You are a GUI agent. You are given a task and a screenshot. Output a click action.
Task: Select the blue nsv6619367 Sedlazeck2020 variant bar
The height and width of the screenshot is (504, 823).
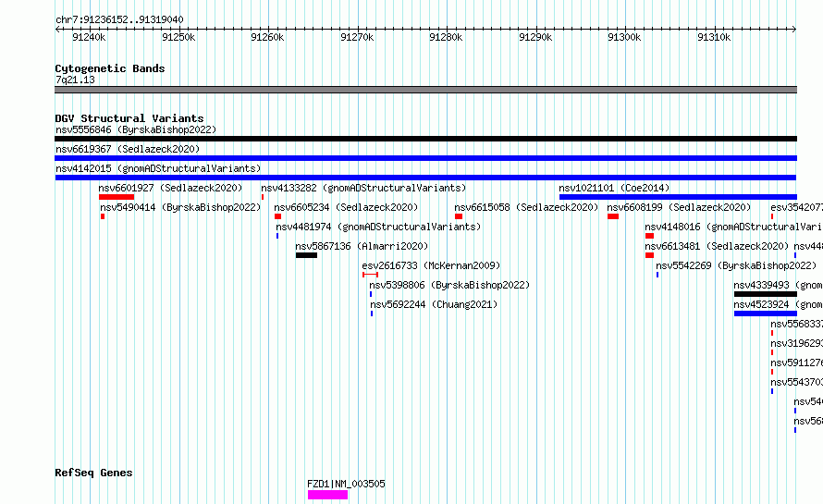click(x=425, y=158)
